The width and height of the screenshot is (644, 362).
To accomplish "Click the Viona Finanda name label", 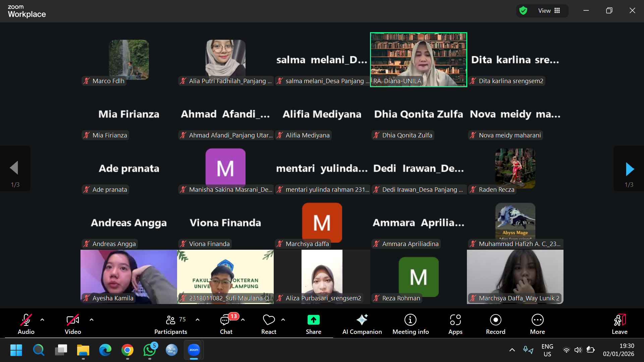I will [205, 244].
